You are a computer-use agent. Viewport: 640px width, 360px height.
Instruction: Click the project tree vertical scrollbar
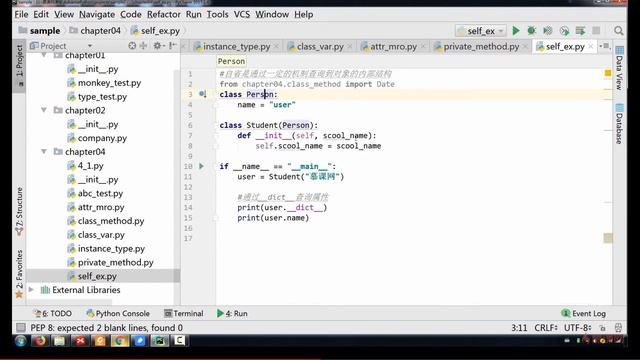click(177, 176)
